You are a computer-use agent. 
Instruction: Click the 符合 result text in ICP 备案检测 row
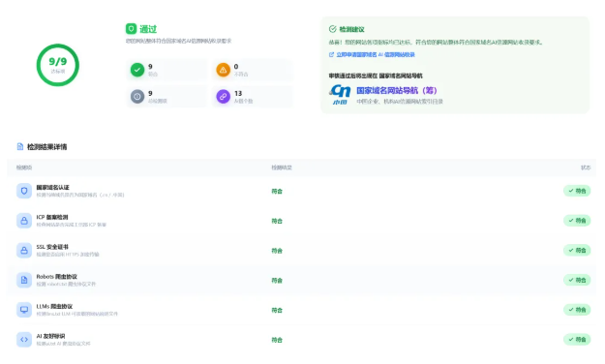[277, 221]
